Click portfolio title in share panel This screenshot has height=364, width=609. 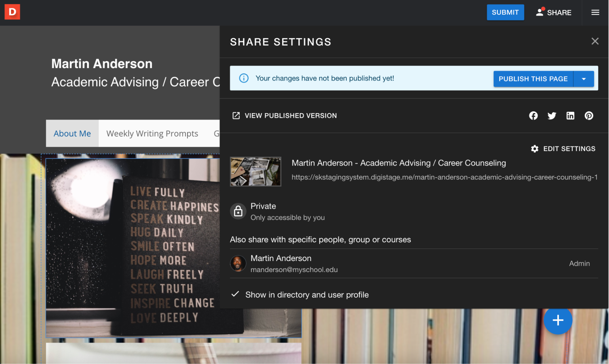(399, 163)
